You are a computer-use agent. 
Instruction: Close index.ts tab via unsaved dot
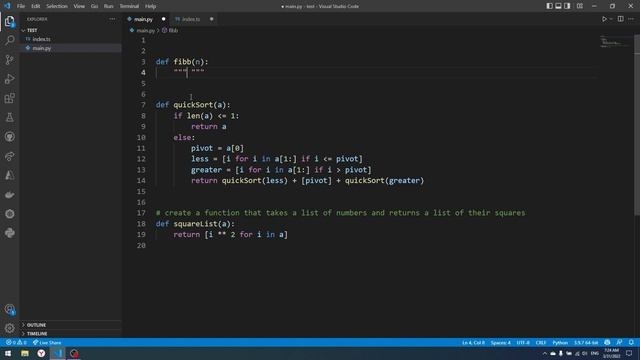pos(211,19)
